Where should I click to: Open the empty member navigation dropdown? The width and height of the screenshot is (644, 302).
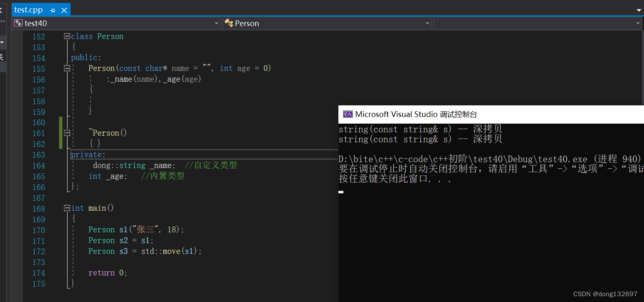tap(537, 23)
